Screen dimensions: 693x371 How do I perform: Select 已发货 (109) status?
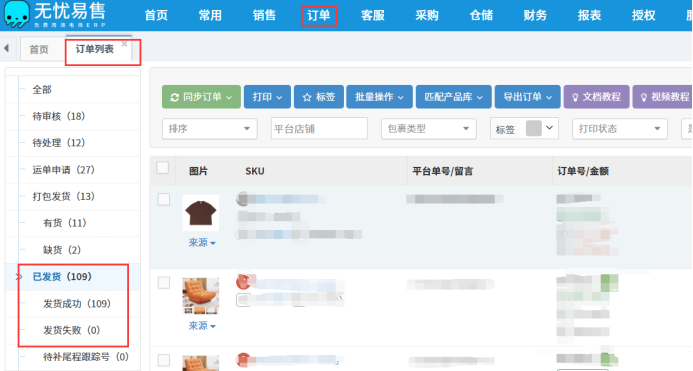click(x=62, y=277)
